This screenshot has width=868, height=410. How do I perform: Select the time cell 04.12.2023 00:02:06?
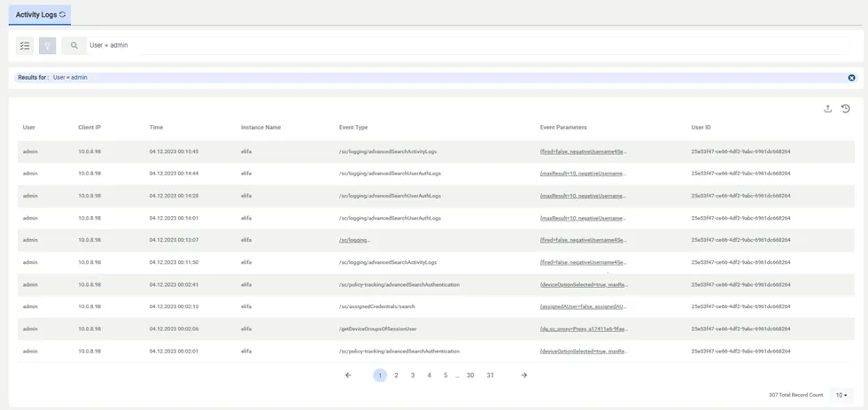174,329
